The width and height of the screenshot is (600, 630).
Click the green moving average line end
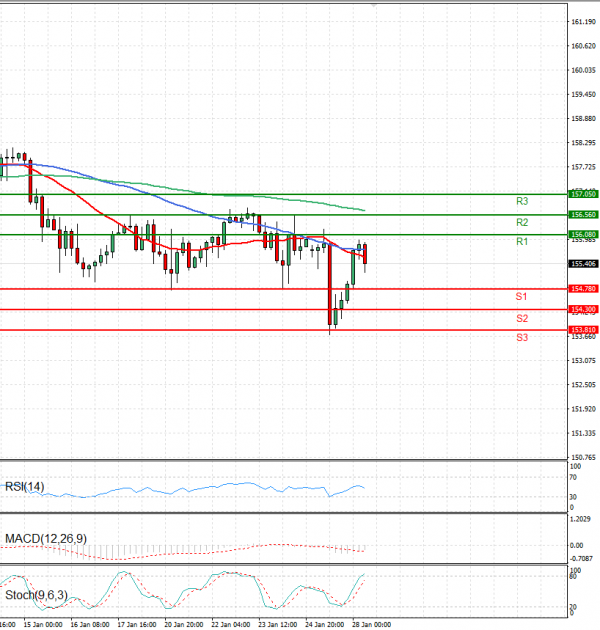364,210
